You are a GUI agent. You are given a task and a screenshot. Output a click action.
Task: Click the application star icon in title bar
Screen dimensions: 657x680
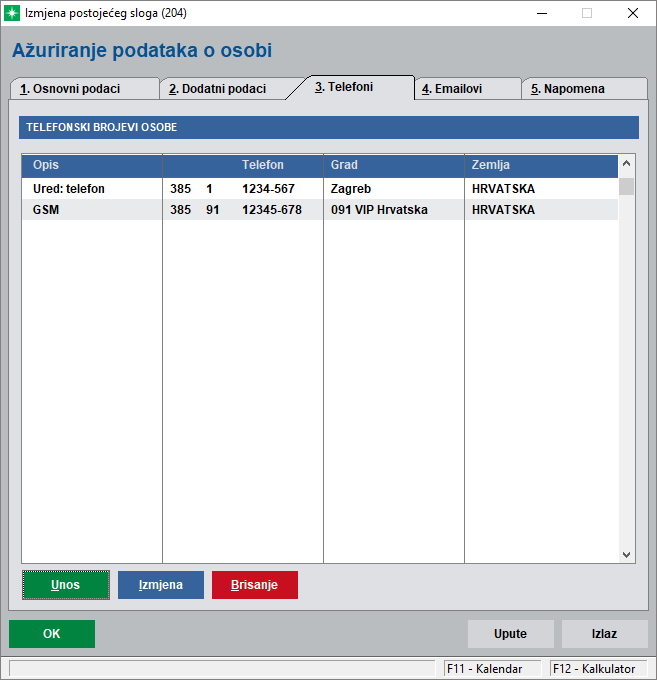pyautogui.click(x=12, y=13)
